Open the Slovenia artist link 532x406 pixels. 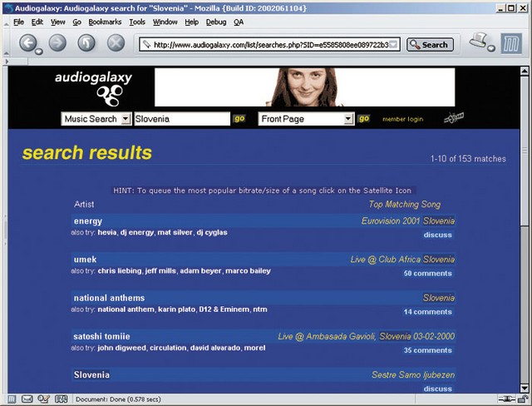tap(91, 374)
